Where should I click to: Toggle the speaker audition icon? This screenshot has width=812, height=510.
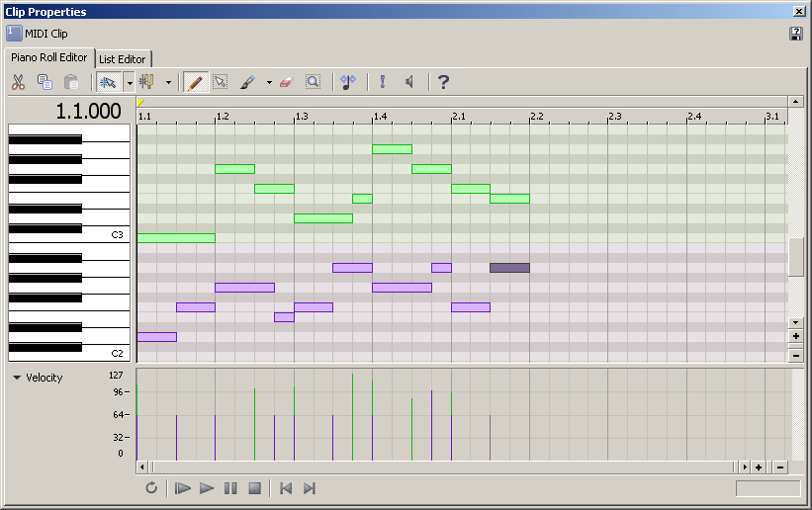coord(409,82)
